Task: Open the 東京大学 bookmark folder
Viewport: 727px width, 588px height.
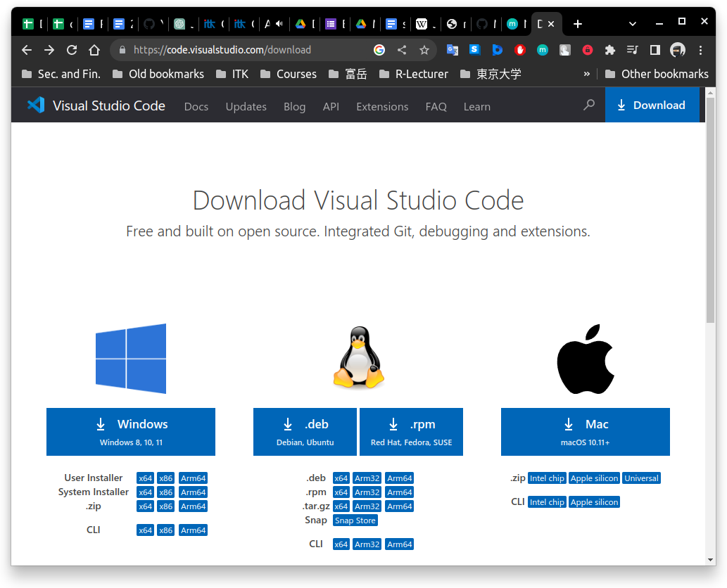Action: pyautogui.click(x=491, y=74)
